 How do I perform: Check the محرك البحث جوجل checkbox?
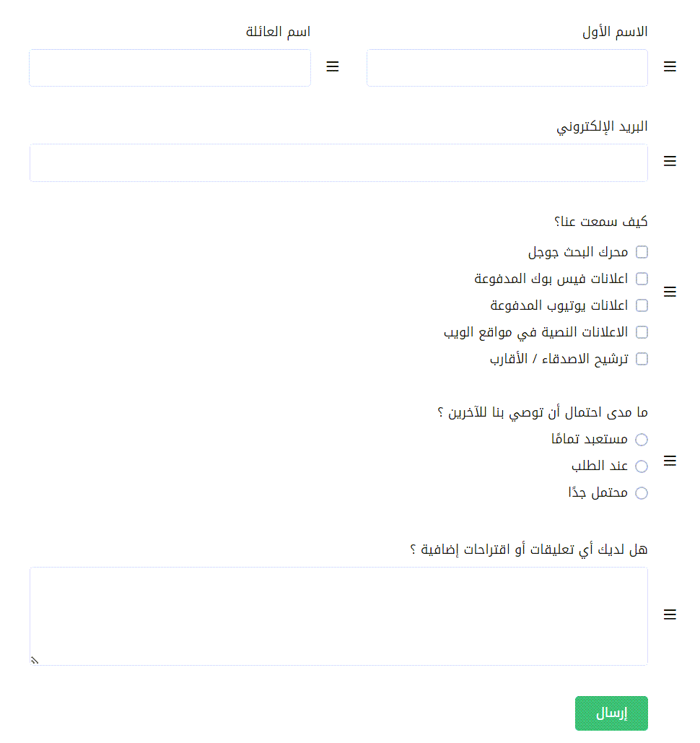point(642,252)
